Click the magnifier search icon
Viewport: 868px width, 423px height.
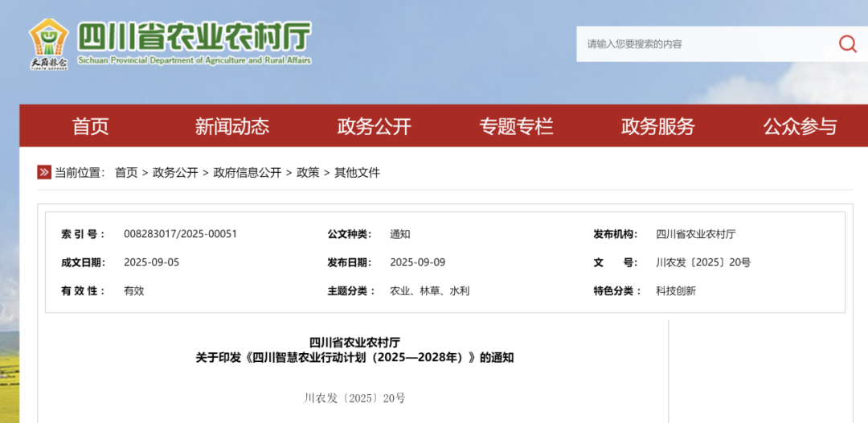click(x=847, y=44)
